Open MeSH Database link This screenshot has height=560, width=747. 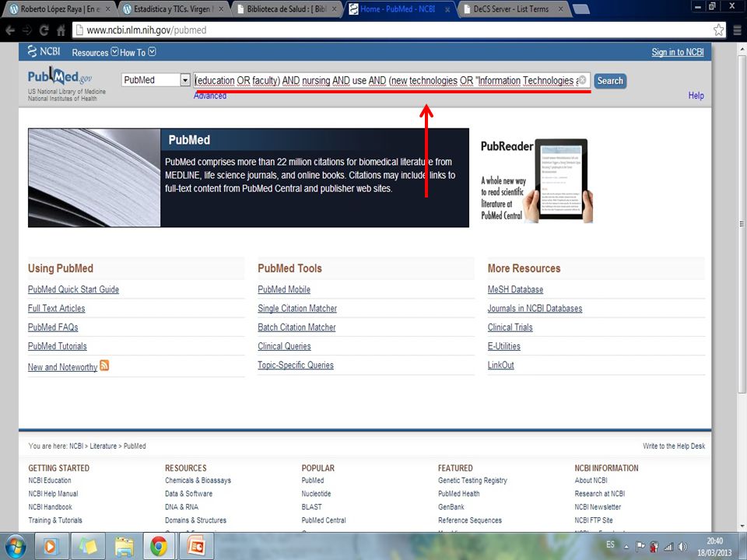tap(515, 289)
